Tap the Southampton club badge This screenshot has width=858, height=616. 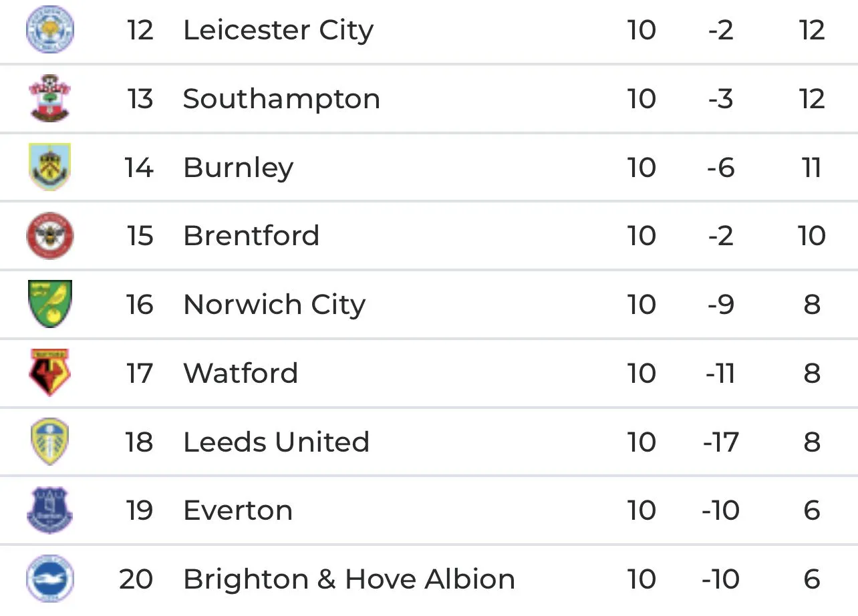(x=50, y=98)
